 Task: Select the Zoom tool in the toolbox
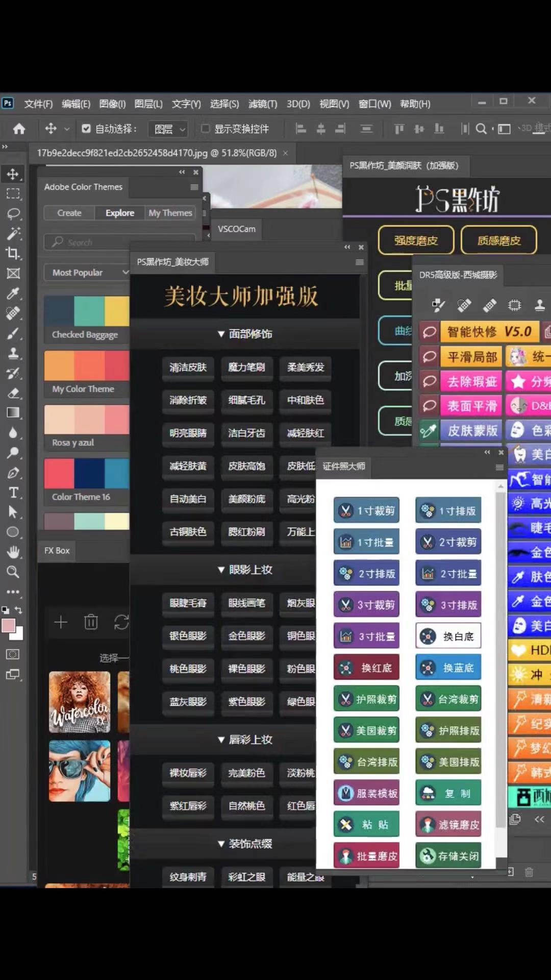click(13, 572)
